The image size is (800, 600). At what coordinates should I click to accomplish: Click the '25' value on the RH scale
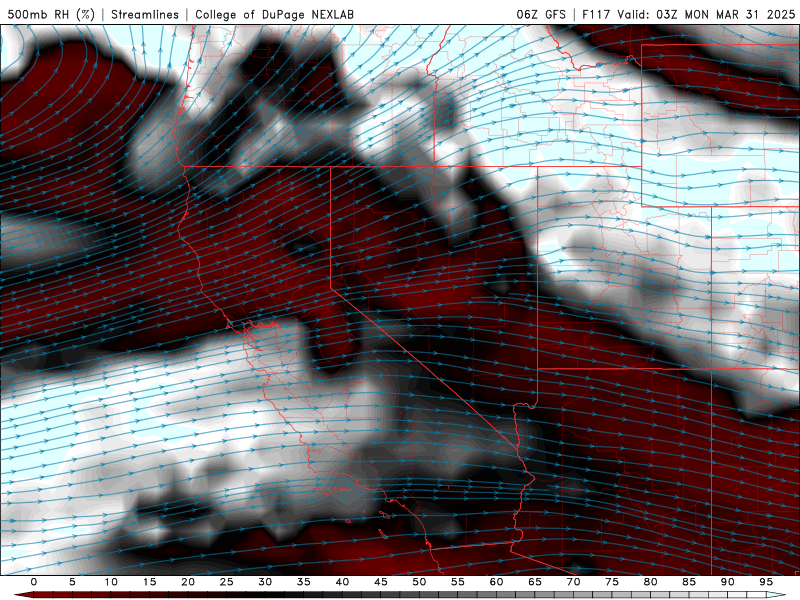(x=227, y=582)
